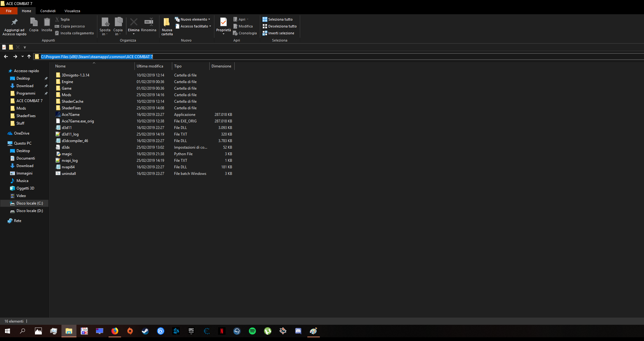Switch to the Condividi tab
644x341 pixels.
48,11
